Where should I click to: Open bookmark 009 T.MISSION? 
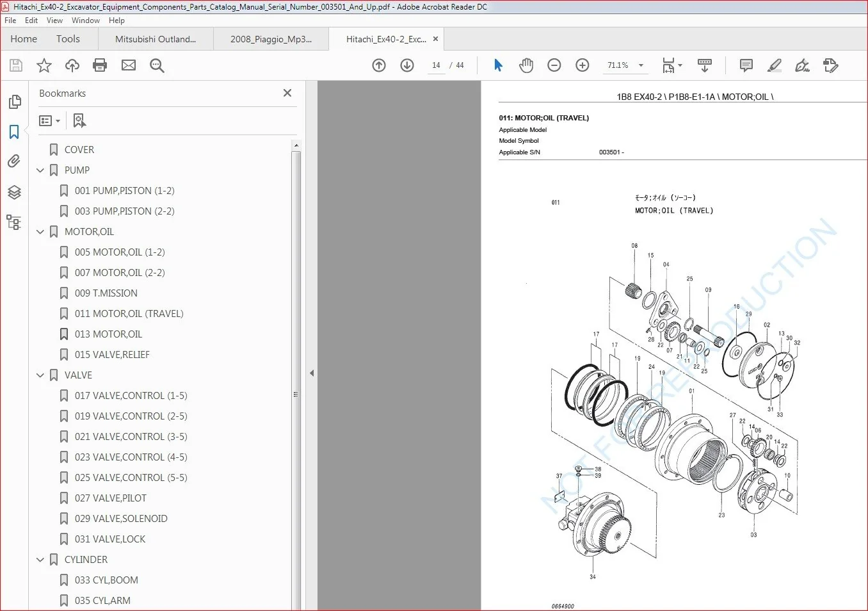[x=106, y=293]
